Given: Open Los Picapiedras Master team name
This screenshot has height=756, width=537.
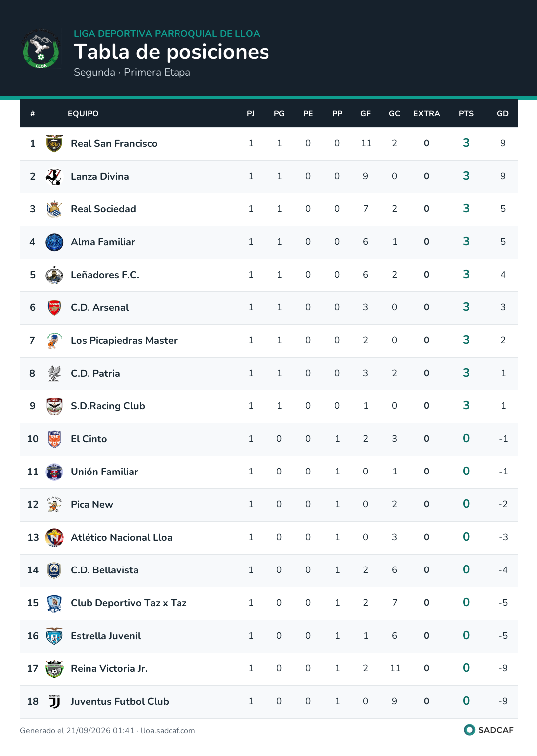Looking at the screenshot, I should tap(124, 340).
